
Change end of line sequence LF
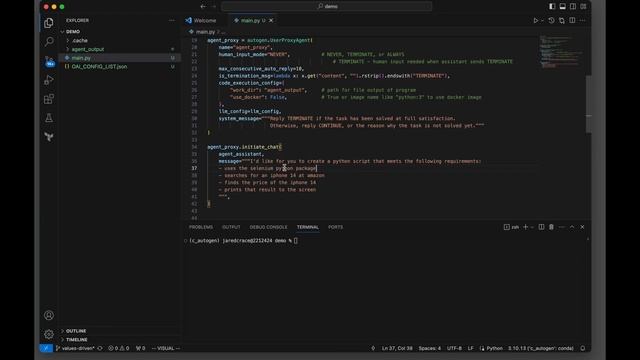tap(471, 348)
